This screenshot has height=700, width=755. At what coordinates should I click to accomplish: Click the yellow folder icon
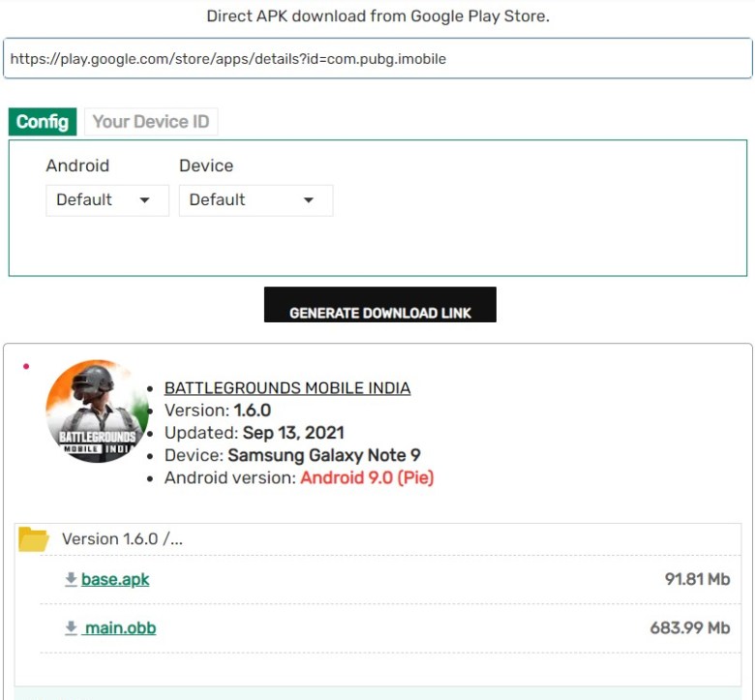(34, 539)
